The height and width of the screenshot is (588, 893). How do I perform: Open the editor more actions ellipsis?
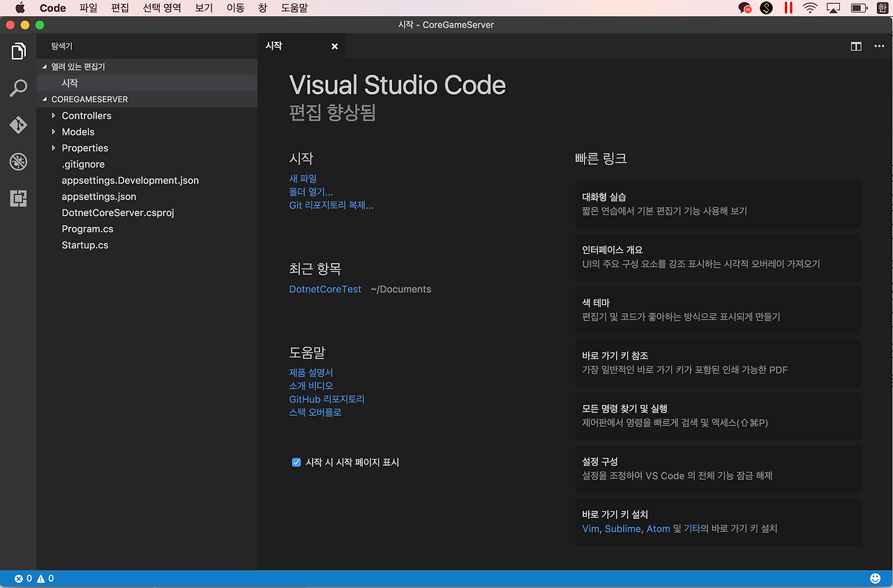(879, 46)
